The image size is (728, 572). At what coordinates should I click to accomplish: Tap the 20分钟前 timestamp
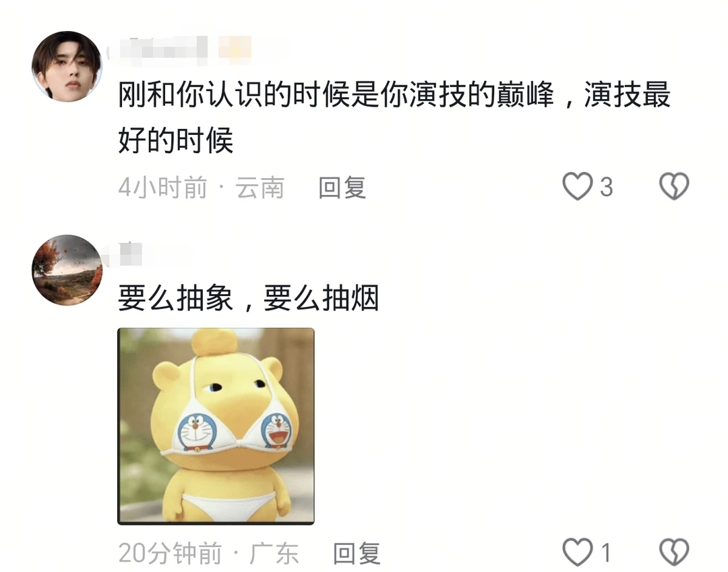click(170, 553)
